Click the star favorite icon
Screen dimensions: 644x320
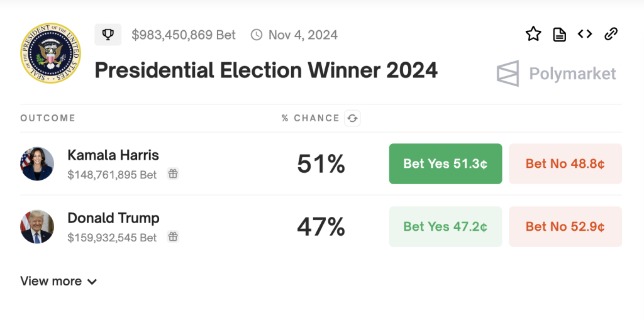[533, 34]
